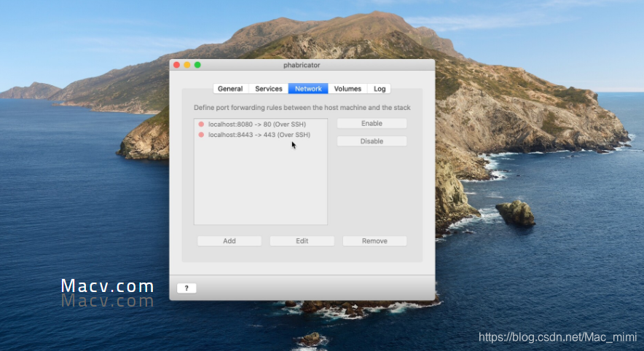This screenshot has height=351, width=644.
Task: Go to the Volumes tab
Action: point(347,89)
